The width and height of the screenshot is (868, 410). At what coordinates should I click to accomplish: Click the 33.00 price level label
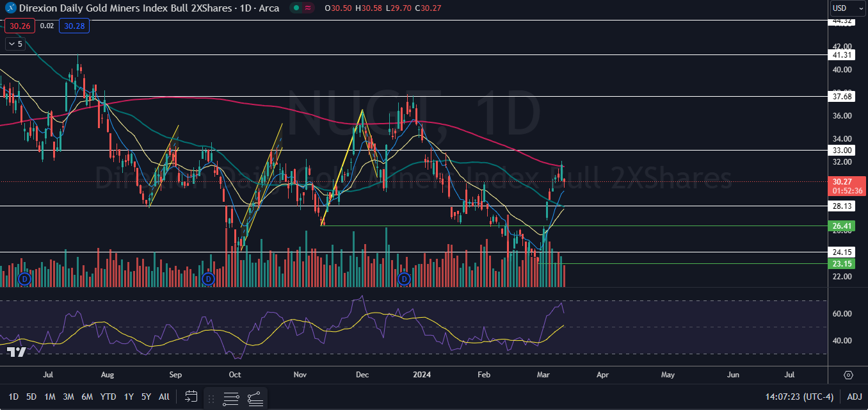tap(841, 150)
